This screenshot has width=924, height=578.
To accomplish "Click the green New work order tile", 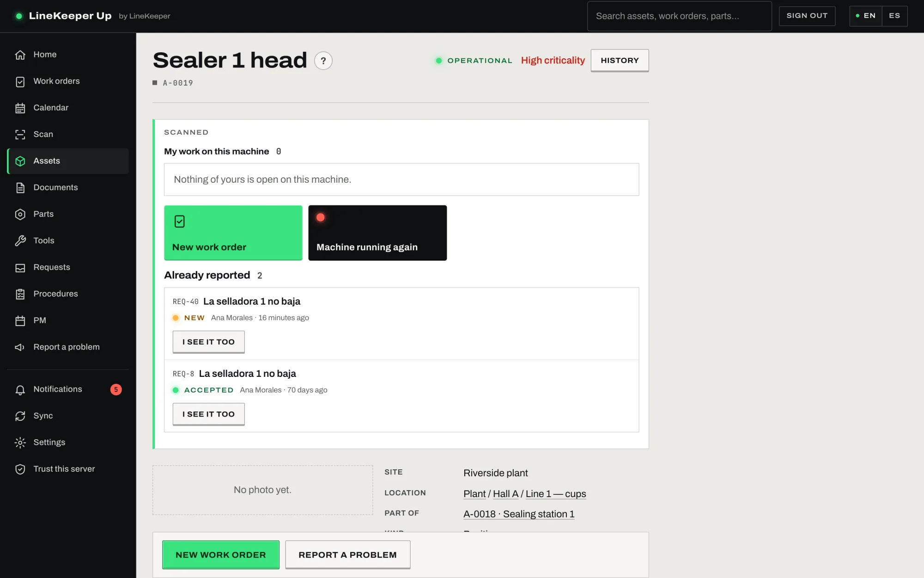I will [x=233, y=233].
